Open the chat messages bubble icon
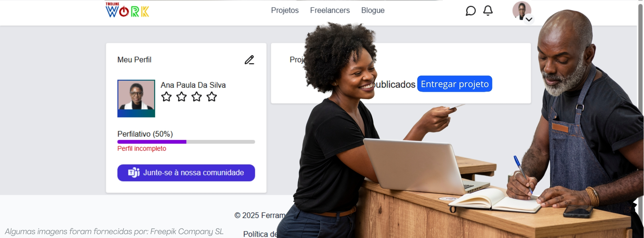This screenshot has width=644, height=238. tap(471, 11)
